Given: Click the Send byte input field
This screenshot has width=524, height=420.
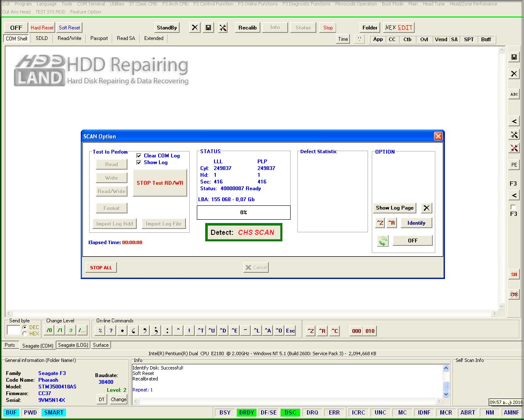Looking at the screenshot, I should click(x=13, y=330).
